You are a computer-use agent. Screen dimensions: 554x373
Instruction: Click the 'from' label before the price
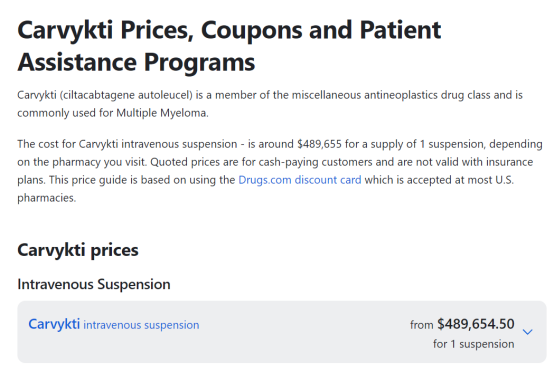(x=422, y=325)
